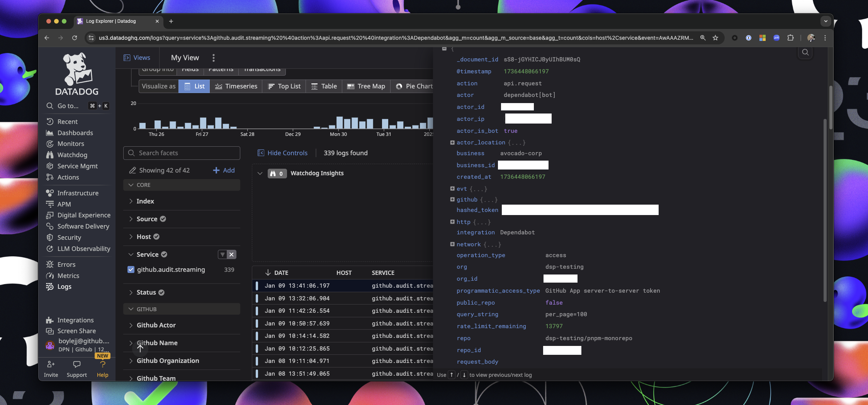Sort logs by the DATE column
Screen dimensions: 868x405
tap(277, 273)
